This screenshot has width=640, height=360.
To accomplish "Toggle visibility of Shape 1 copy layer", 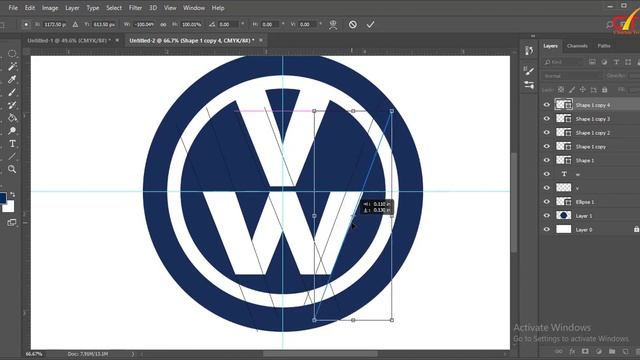I will click(x=547, y=147).
